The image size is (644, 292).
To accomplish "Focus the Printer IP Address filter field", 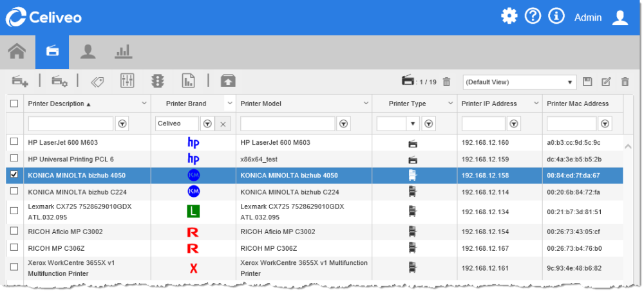I will pyautogui.click(x=484, y=123).
